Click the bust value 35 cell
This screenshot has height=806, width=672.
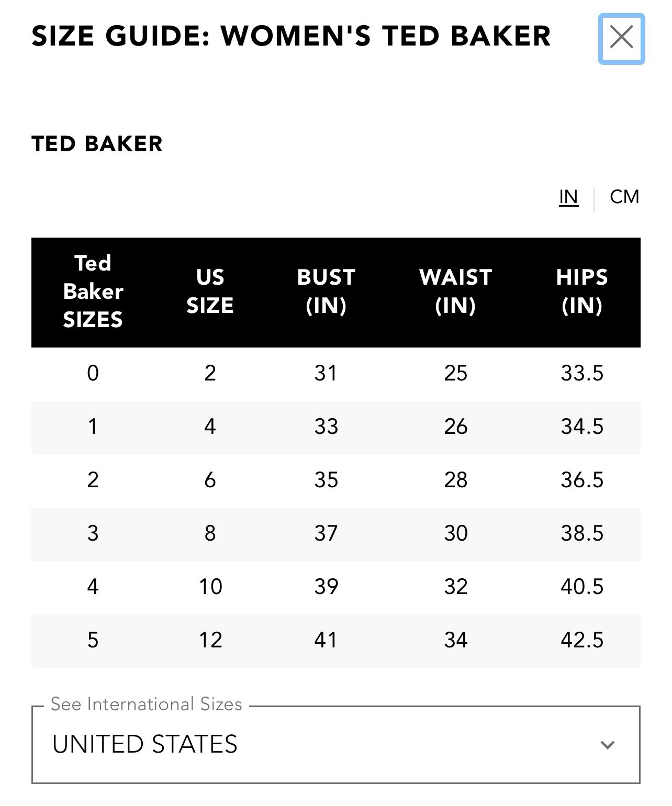pos(326,480)
